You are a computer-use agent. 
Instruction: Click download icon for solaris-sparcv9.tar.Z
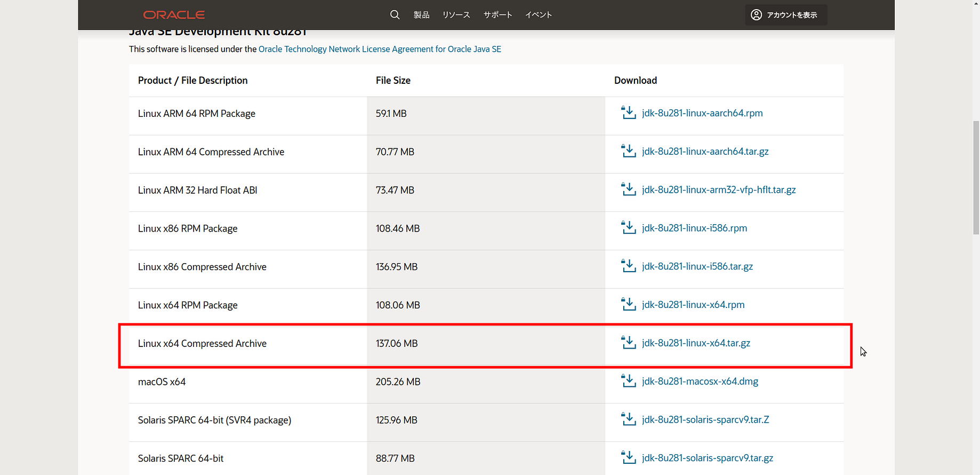[629, 420]
